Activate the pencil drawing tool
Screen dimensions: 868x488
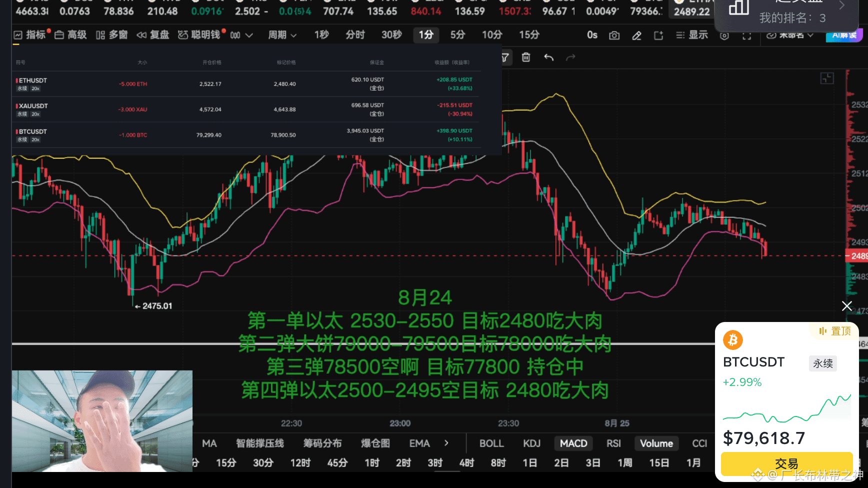point(636,35)
